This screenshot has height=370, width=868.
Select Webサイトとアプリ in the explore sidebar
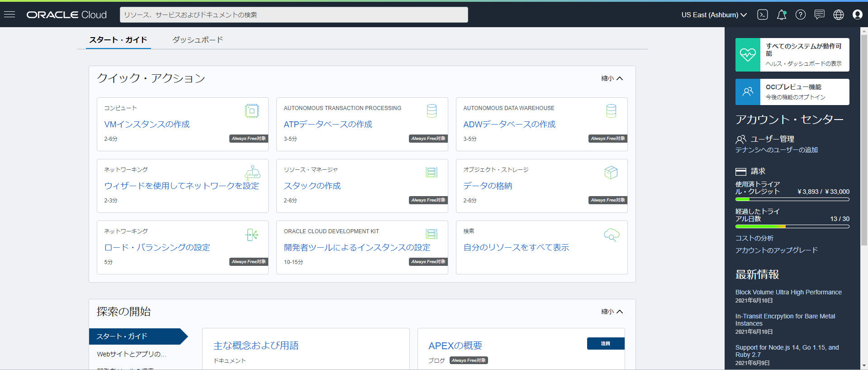(x=132, y=354)
